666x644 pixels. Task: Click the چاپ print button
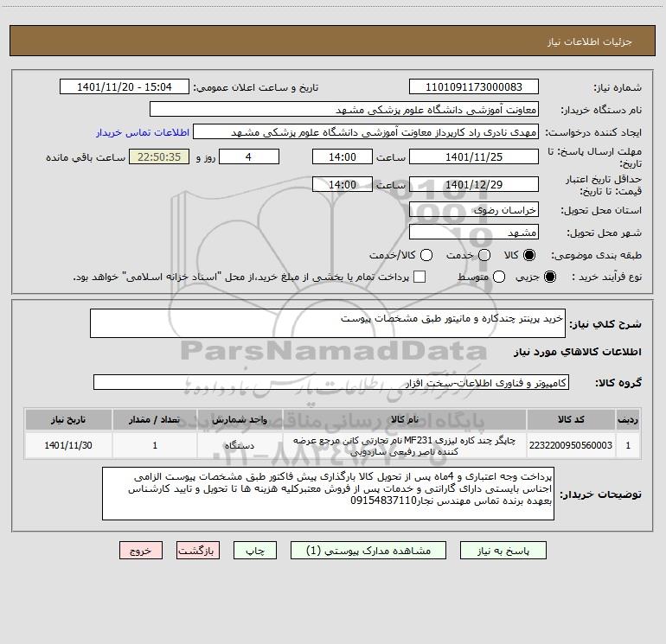[x=255, y=551]
